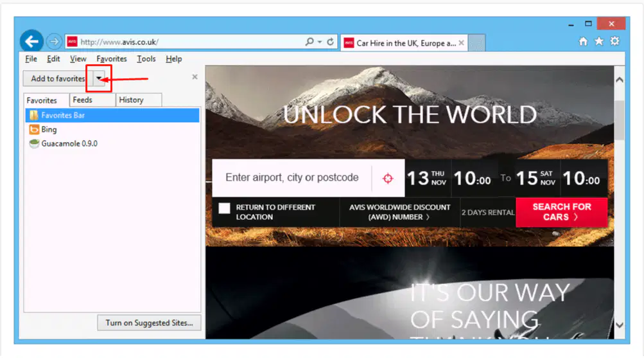Click the Add to favorites button
The image size is (644, 358).
(58, 78)
